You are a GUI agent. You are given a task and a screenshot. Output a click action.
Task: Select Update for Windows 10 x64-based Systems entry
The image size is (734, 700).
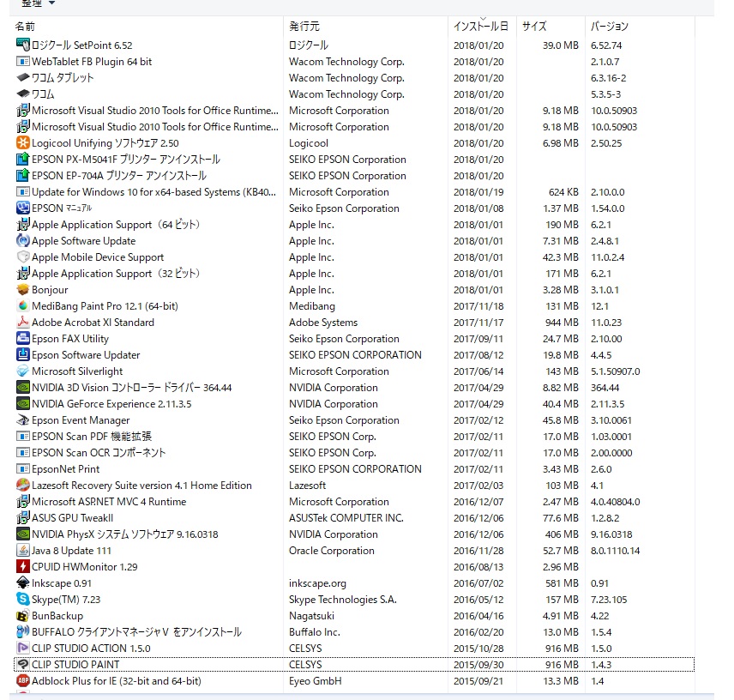coord(354,192)
